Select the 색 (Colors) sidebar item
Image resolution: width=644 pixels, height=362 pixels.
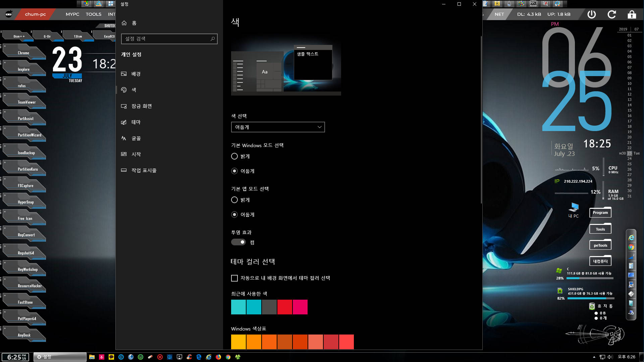click(169, 90)
